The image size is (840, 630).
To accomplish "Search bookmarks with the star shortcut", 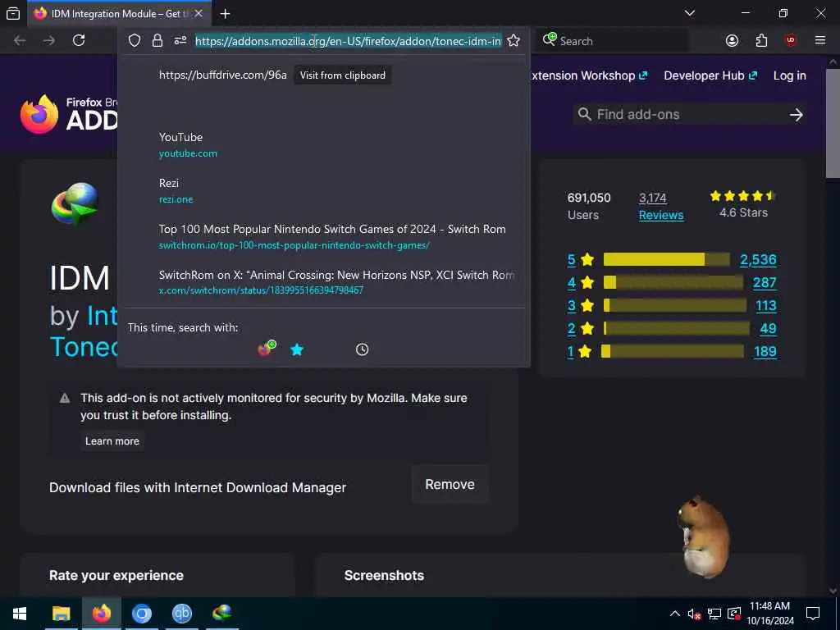I will (297, 349).
